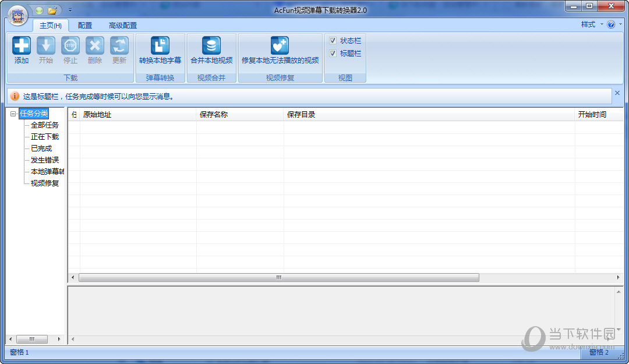Click the orange info icon in message bar
The image size is (629, 364).
coord(15,96)
